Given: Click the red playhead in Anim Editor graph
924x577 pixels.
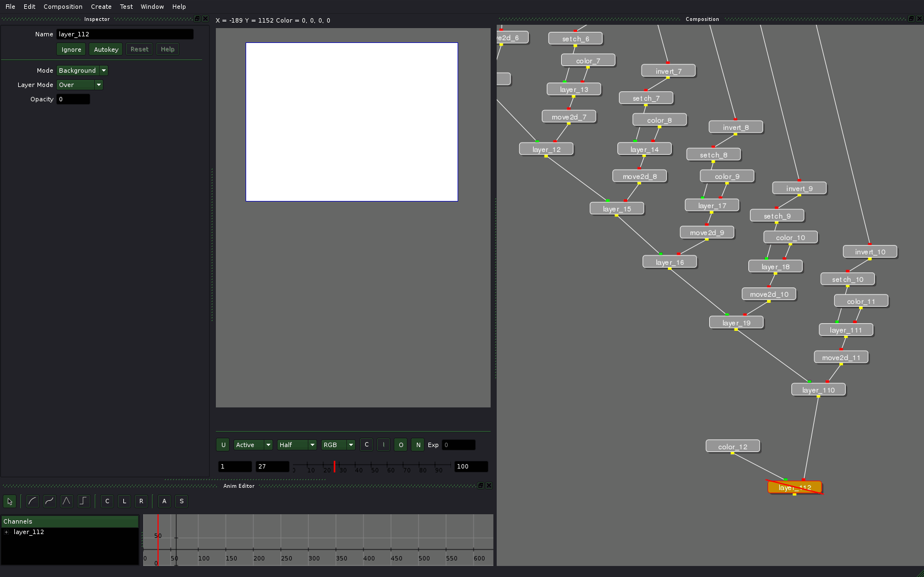Looking at the screenshot, I should click(x=158, y=540).
